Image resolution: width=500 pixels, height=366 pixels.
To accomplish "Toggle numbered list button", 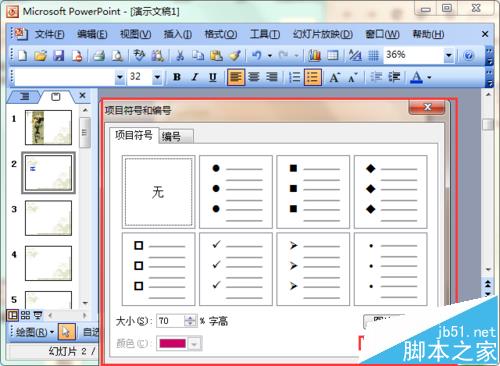I will point(295,77).
